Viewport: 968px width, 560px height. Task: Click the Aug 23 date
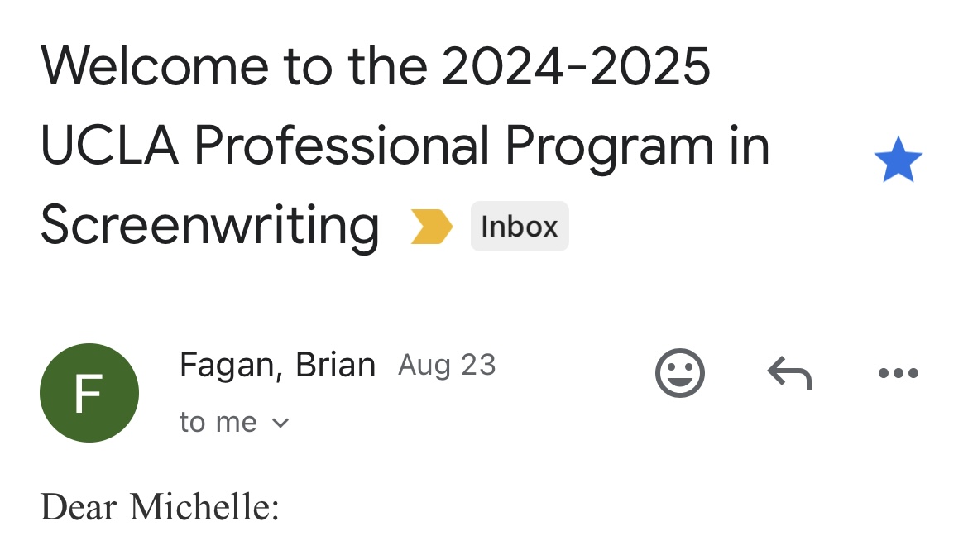click(x=447, y=365)
